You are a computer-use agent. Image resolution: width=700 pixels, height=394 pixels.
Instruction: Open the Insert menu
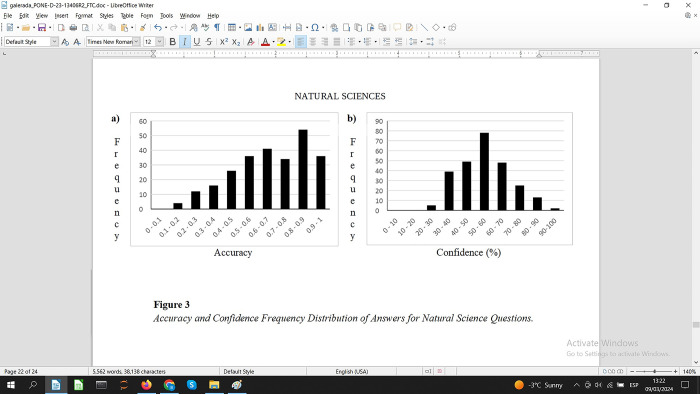pyautogui.click(x=61, y=16)
